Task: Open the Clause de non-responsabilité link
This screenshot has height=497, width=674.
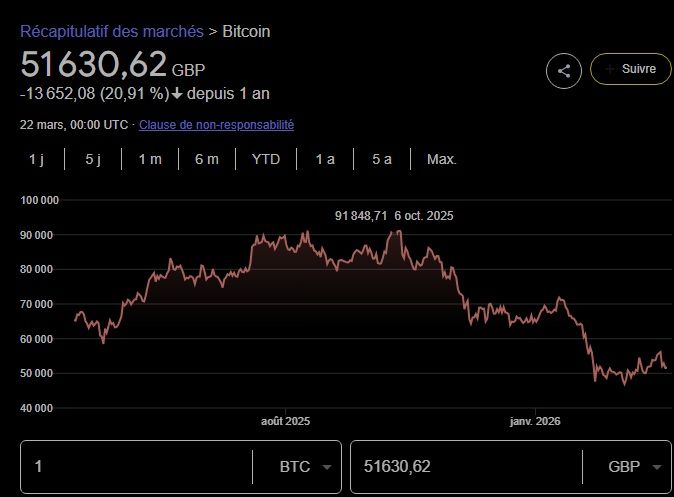Action: pos(216,125)
